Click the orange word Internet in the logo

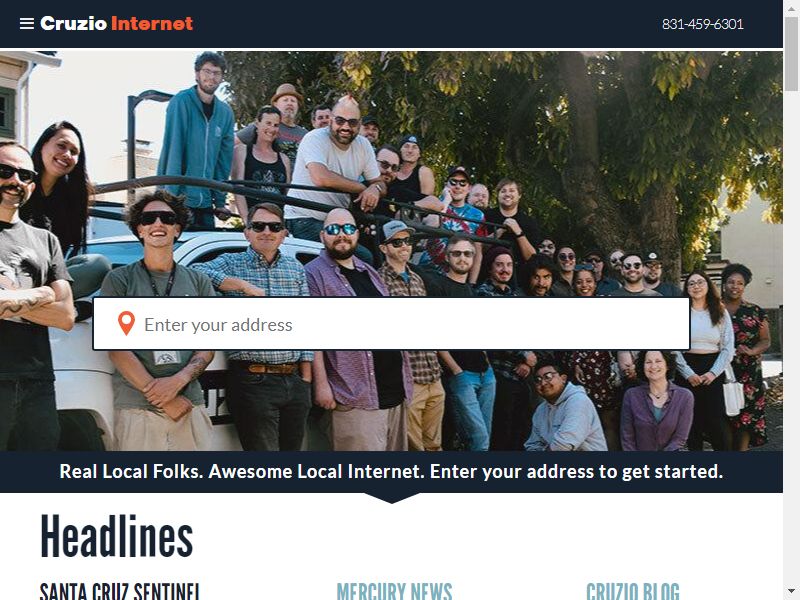tap(152, 23)
